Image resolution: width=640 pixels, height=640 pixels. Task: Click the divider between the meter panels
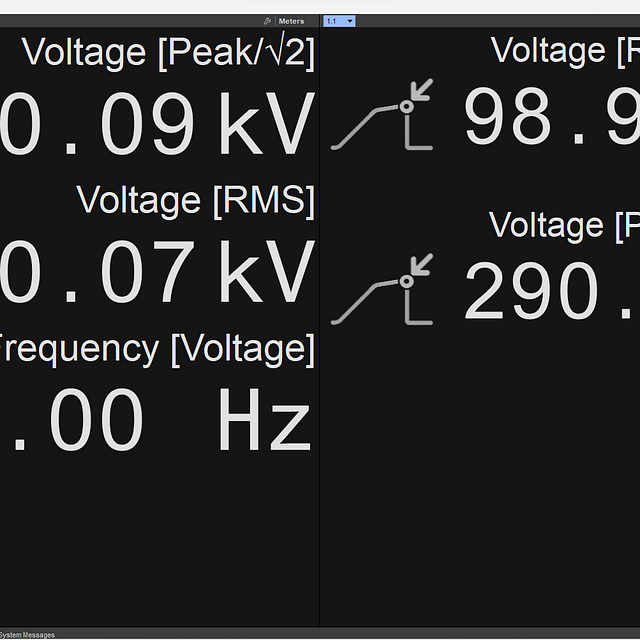coord(320,330)
